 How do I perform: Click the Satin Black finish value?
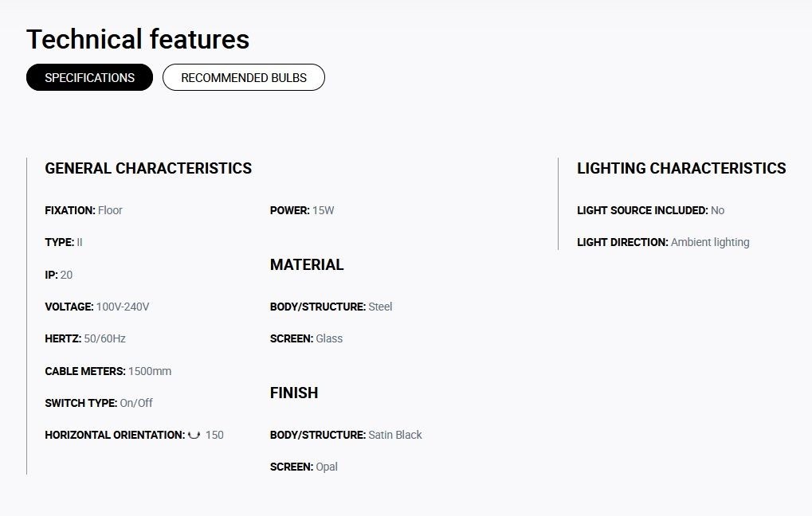394,435
